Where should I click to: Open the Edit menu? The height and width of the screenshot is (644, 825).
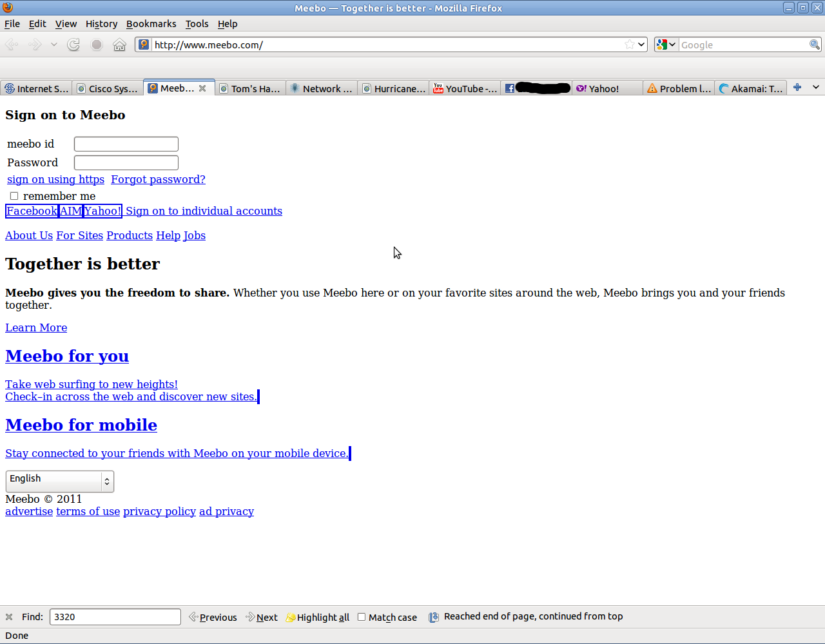37,24
